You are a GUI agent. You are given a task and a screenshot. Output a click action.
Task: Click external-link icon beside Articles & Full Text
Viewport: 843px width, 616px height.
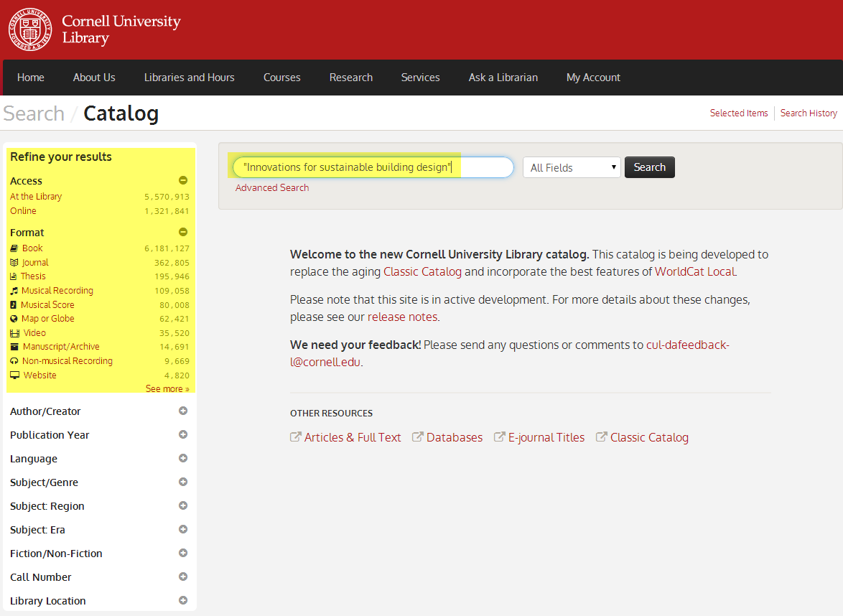coord(296,437)
